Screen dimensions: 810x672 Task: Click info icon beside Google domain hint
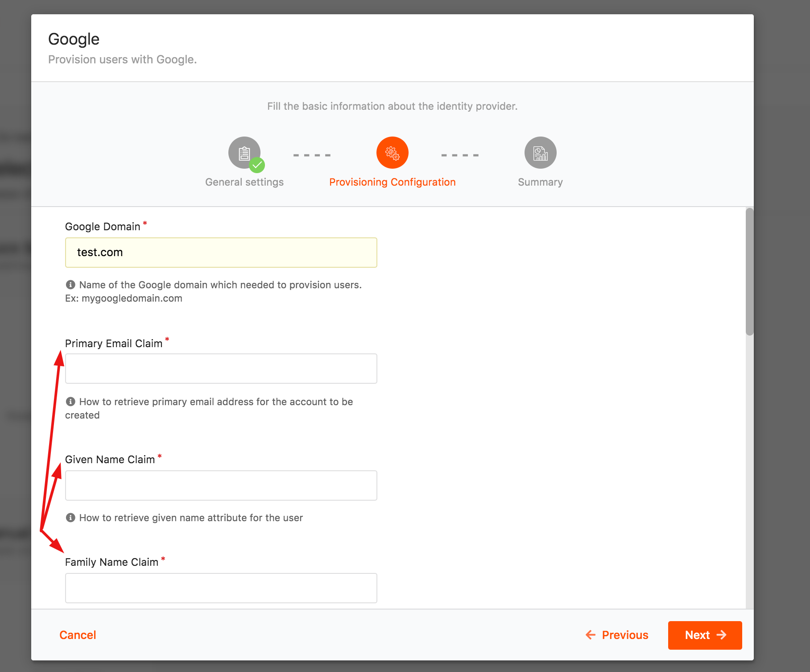(70, 285)
